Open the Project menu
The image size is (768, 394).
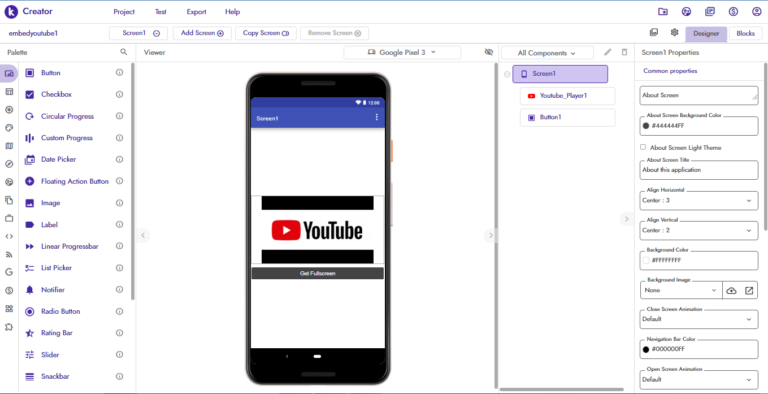pyautogui.click(x=124, y=12)
